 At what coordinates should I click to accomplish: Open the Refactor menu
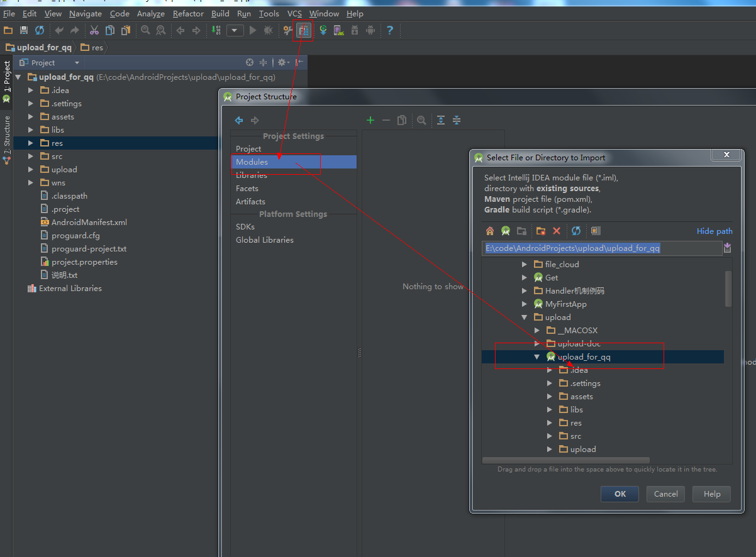[188, 13]
